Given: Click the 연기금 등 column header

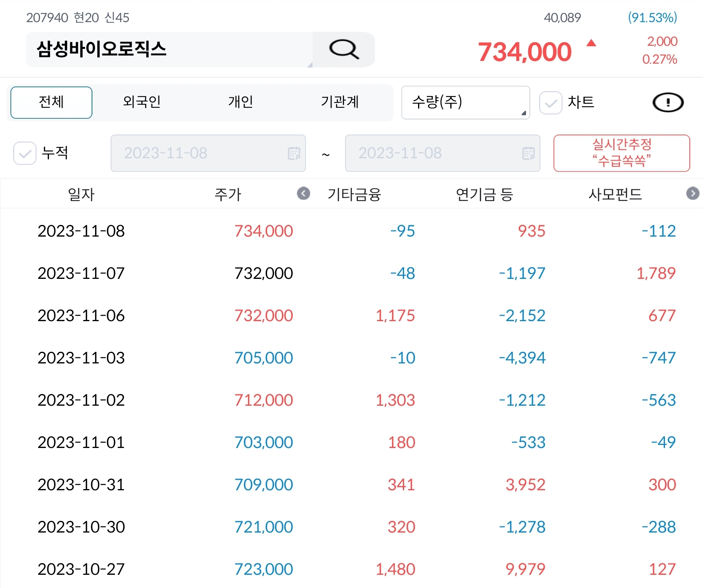Looking at the screenshot, I should coord(484,194).
